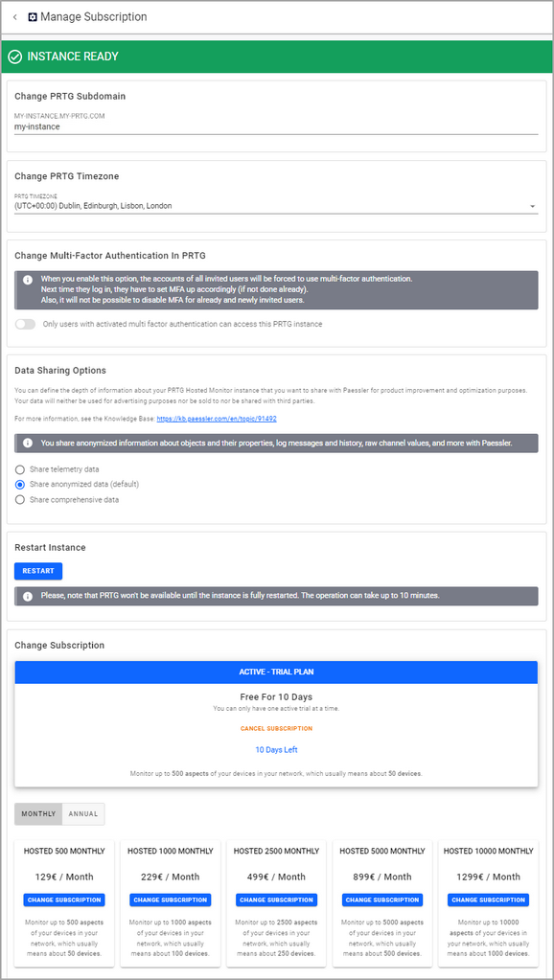554x980 pixels.
Task: Click the Hosted 1000 Monthly card title
Action: point(170,852)
